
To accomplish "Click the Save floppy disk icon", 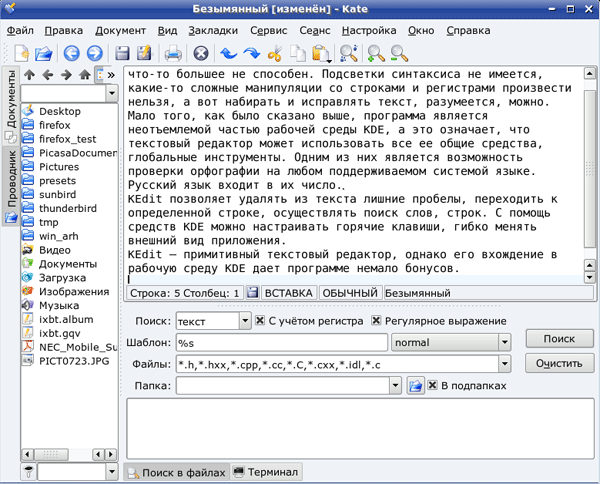I will point(122,53).
